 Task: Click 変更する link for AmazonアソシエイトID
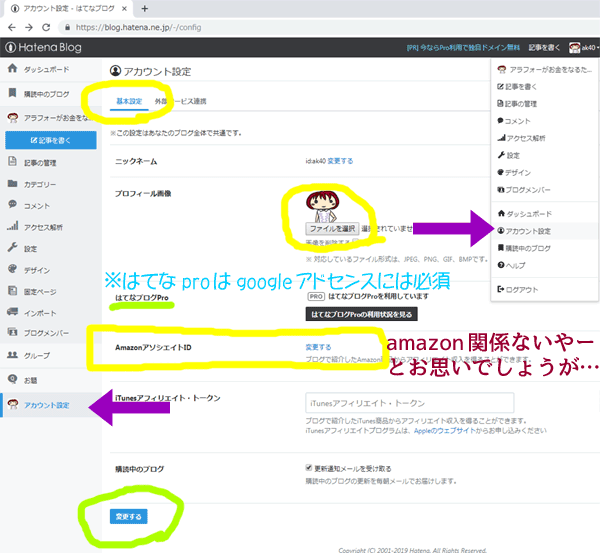coord(318,347)
